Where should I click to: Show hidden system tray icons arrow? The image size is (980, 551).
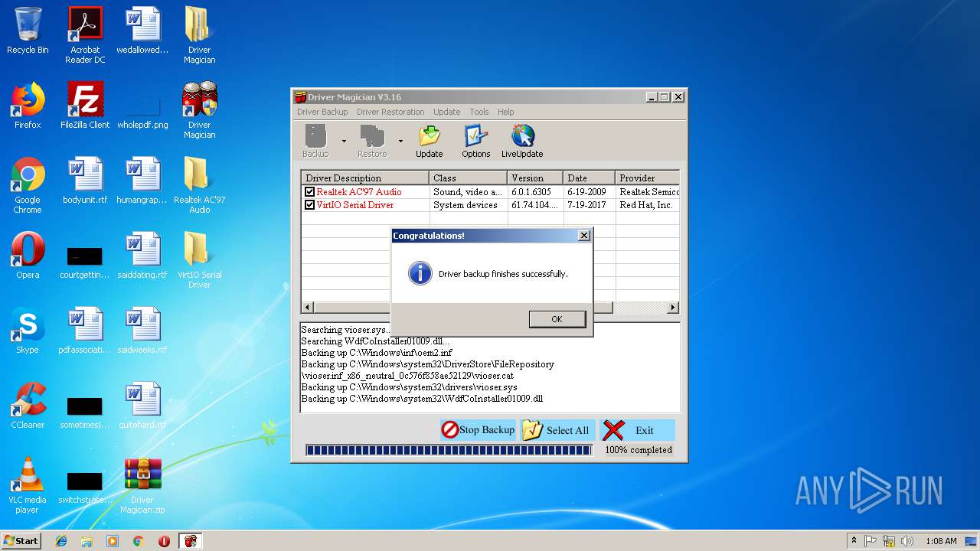(x=854, y=540)
